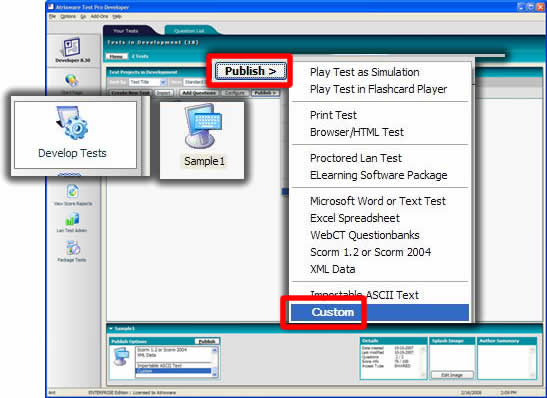Open the Sort By Test Title dropdown
Viewport: 547px width, 398px height.
[x=148, y=82]
